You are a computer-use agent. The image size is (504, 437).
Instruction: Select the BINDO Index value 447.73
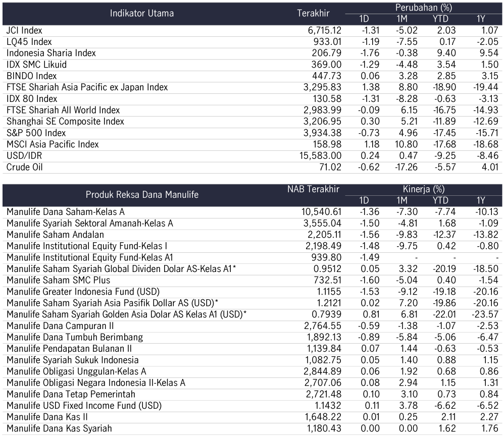[327, 76]
